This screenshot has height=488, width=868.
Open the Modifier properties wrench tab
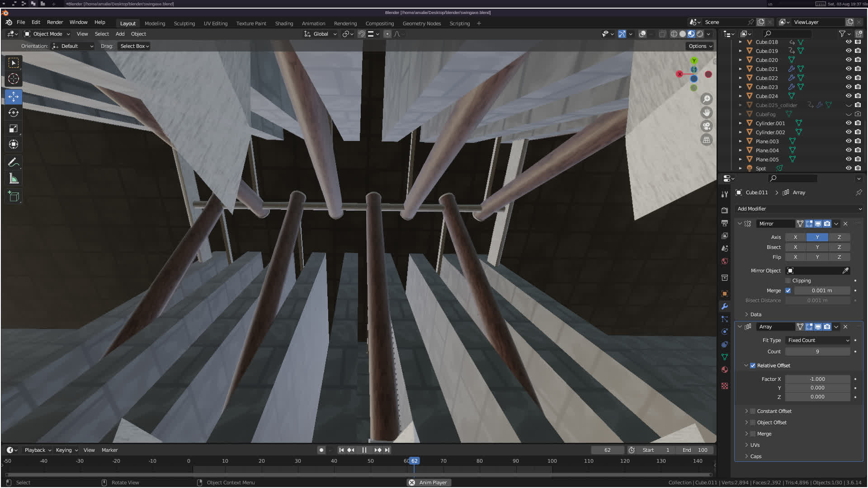pos(725,306)
